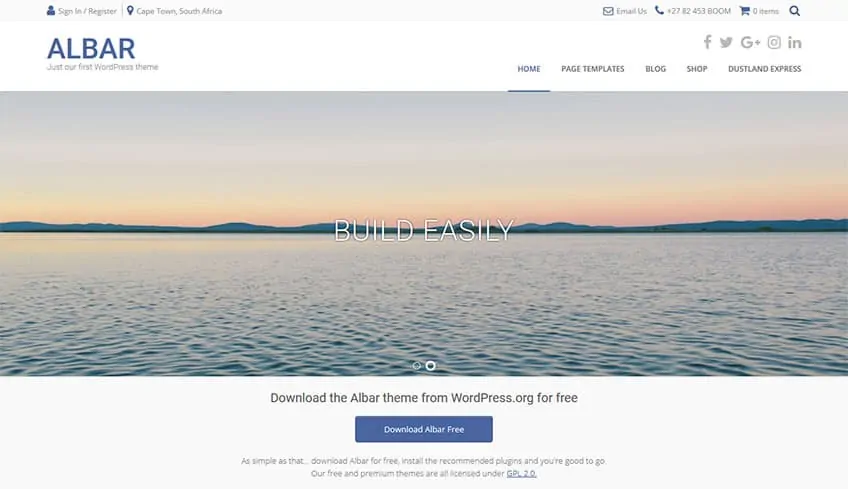The width and height of the screenshot is (848, 489).
Task: Open the Shop menu item
Action: tap(697, 69)
